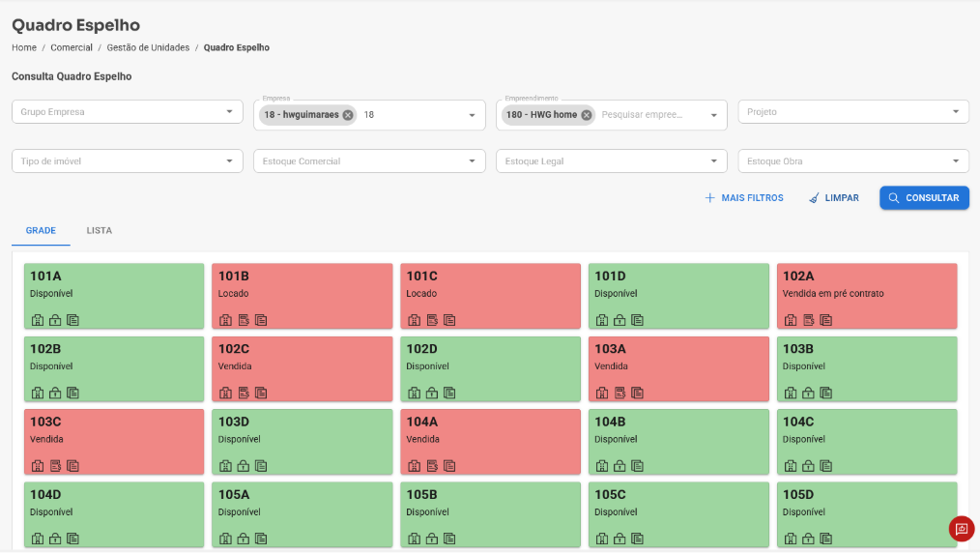The height and width of the screenshot is (554, 980).
Task: Open the Projeto dropdown
Action: [853, 112]
